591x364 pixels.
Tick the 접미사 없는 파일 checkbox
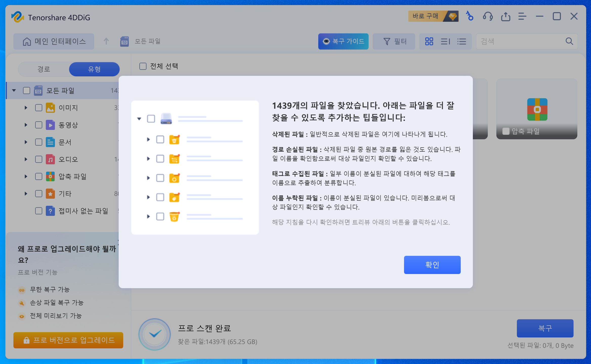click(x=39, y=211)
